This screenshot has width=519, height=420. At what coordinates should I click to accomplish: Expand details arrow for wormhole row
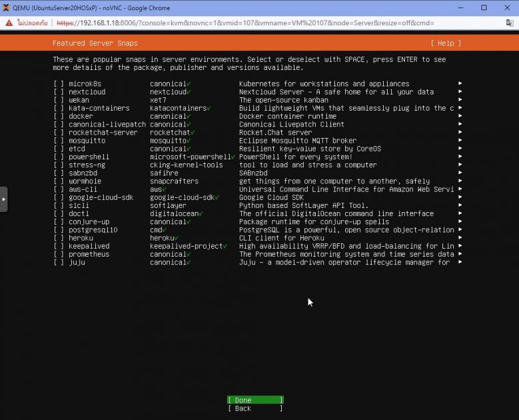pyautogui.click(x=460, y=181)
